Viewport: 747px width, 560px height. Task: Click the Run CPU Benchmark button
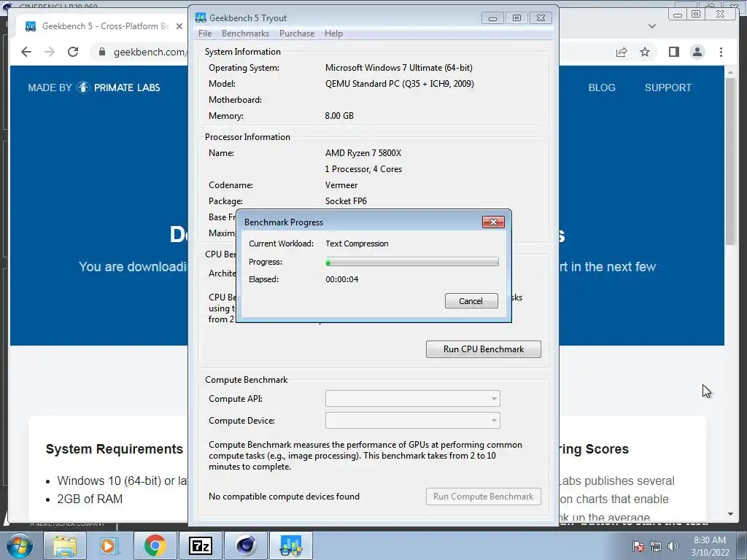[x=484, y=349]
